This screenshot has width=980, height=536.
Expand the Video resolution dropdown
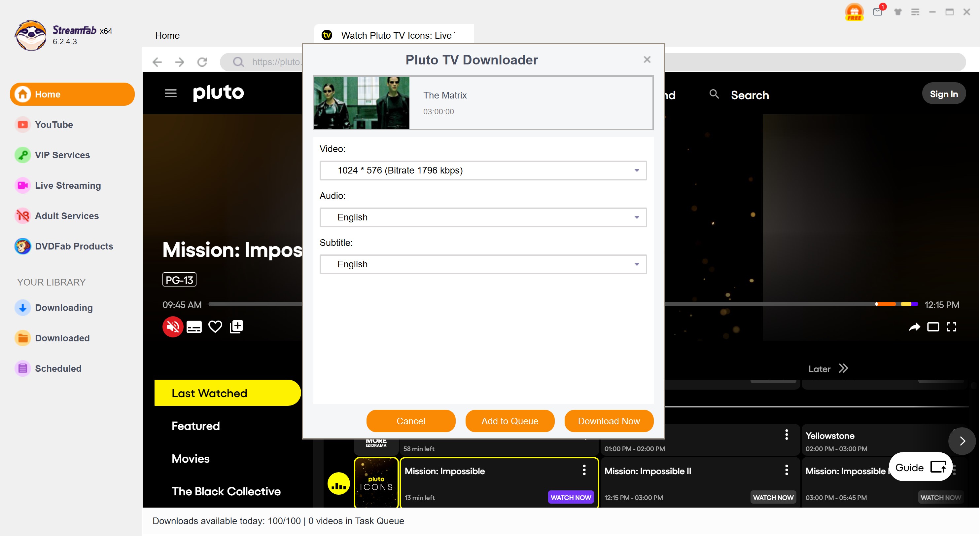[483, 170]
